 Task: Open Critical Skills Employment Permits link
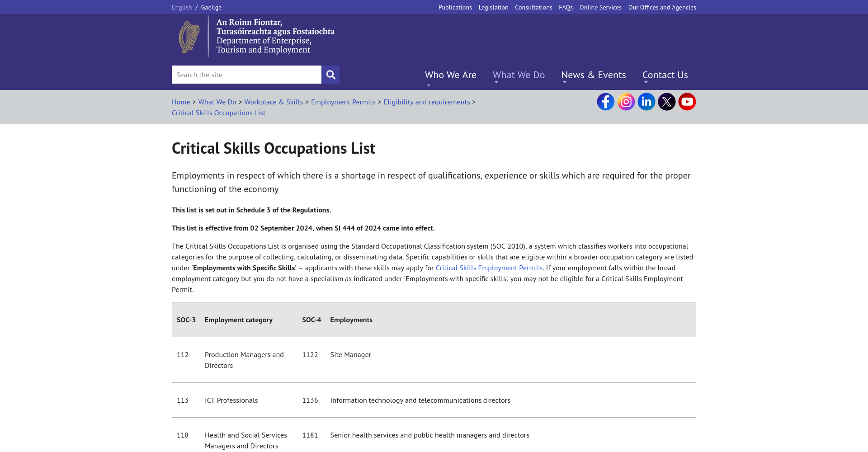[x=489, y=268]
